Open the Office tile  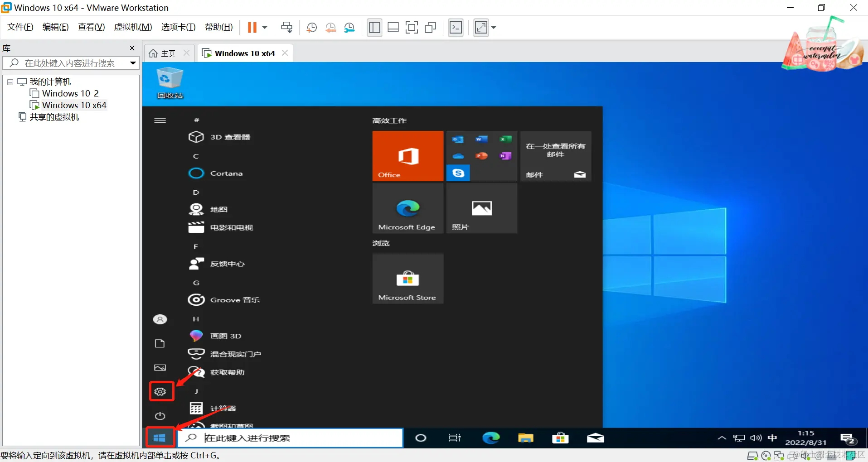(x=408, y=156)
